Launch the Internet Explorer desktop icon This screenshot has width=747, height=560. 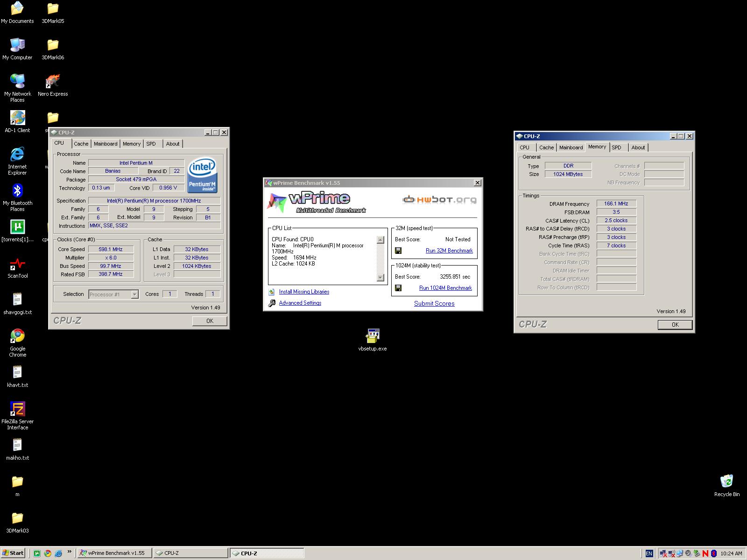point(17,161)
